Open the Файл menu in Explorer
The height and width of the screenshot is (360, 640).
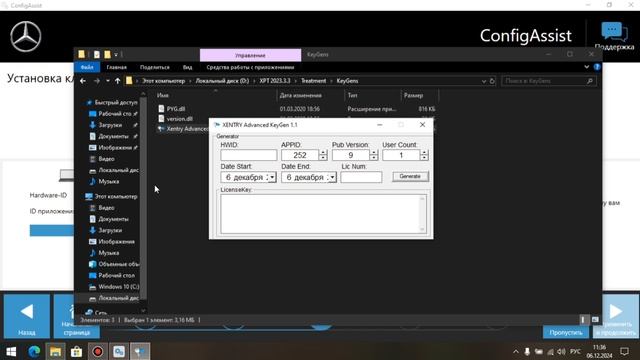[x=87, y=67]
